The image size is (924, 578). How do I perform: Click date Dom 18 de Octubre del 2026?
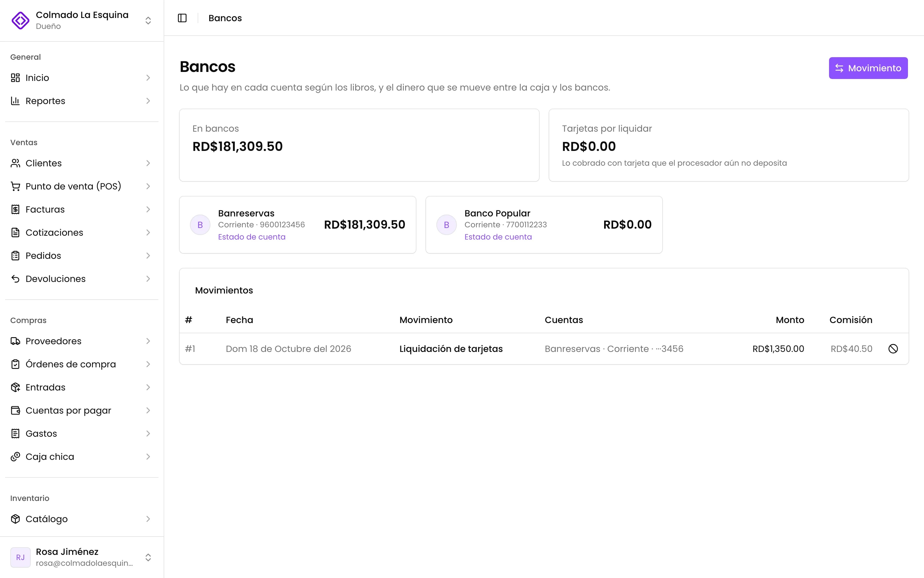click(x=288, y=349)
